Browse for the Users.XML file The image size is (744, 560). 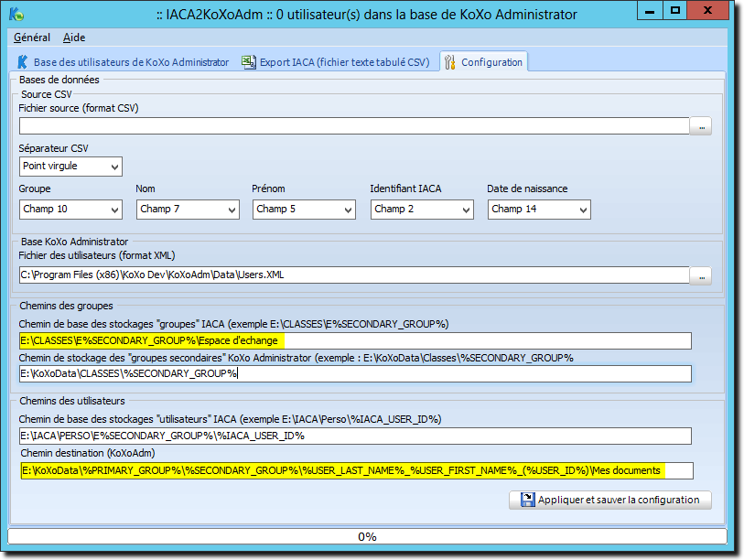701,275
